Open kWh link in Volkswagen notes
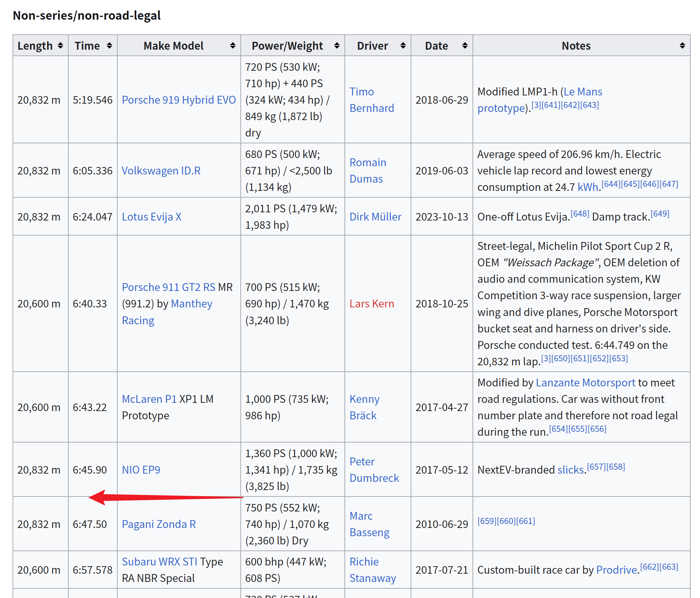The width and height of the screenshot is (700, 598). pyautogui.click(x=588, y=187)
